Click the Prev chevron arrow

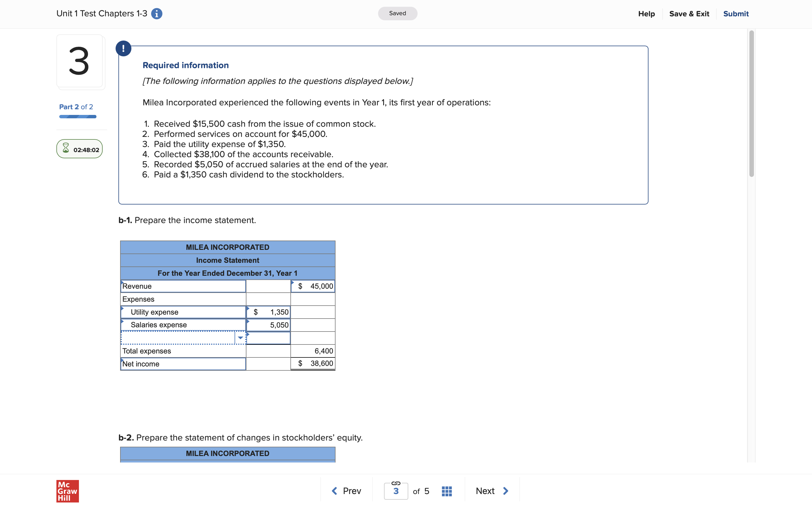pos(334,491)
